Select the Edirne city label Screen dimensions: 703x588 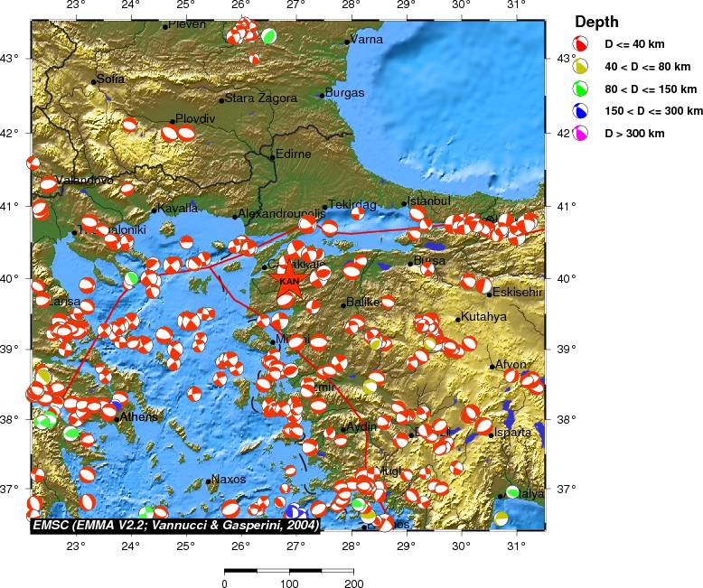(x=293, y=154)
